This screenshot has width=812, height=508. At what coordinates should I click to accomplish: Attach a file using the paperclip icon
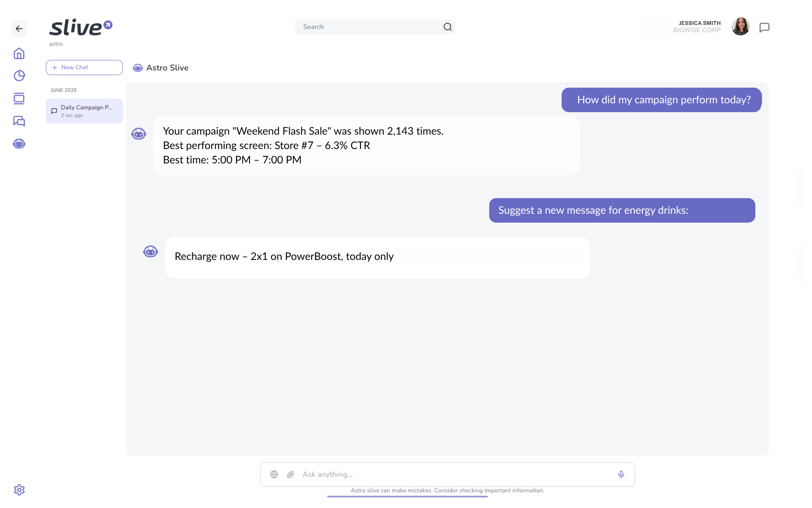click(291, 474)
